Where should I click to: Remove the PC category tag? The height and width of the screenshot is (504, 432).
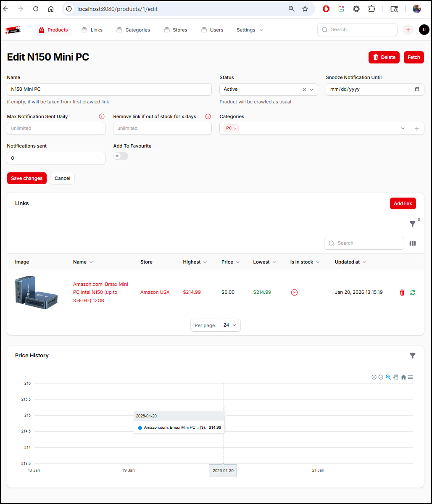tap(235, 129)
